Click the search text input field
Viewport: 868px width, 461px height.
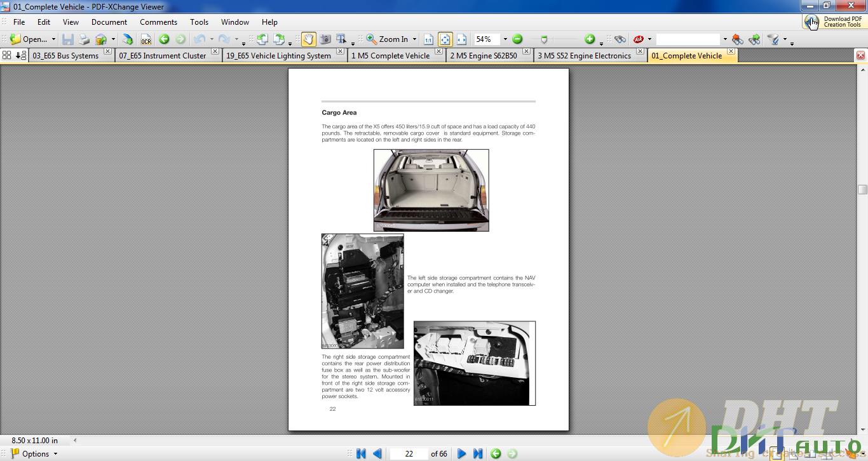(x=688, y=39)
